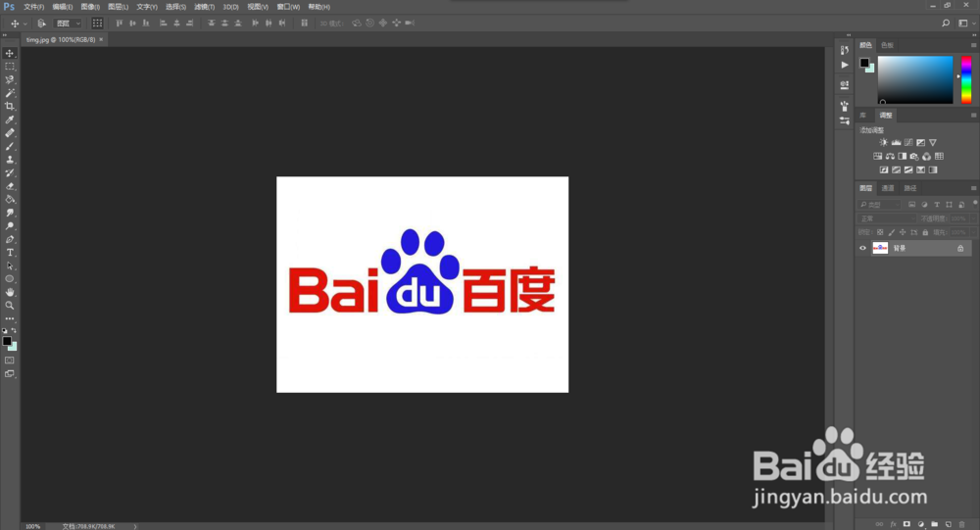The image size is (980, 530).
Task: Toggle the layer filtering on/off switch
Action: click(974, 203)
